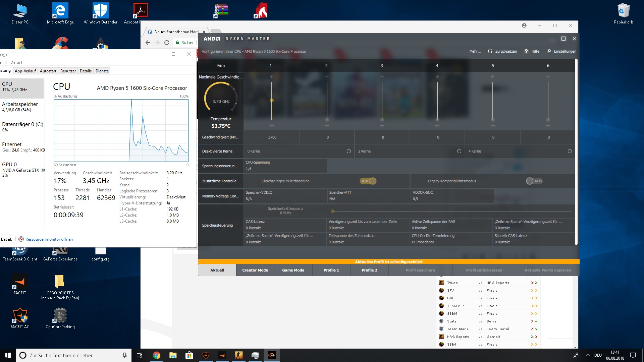Screen dimensions: 644x362
Task: Click minus stepper below core 2 slider
Action: pos(327,126)
